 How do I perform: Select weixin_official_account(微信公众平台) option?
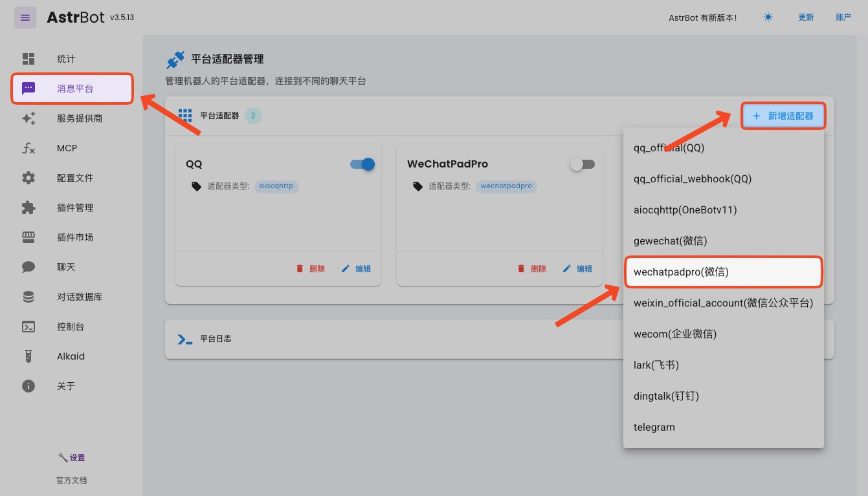(x=724, y=303)
